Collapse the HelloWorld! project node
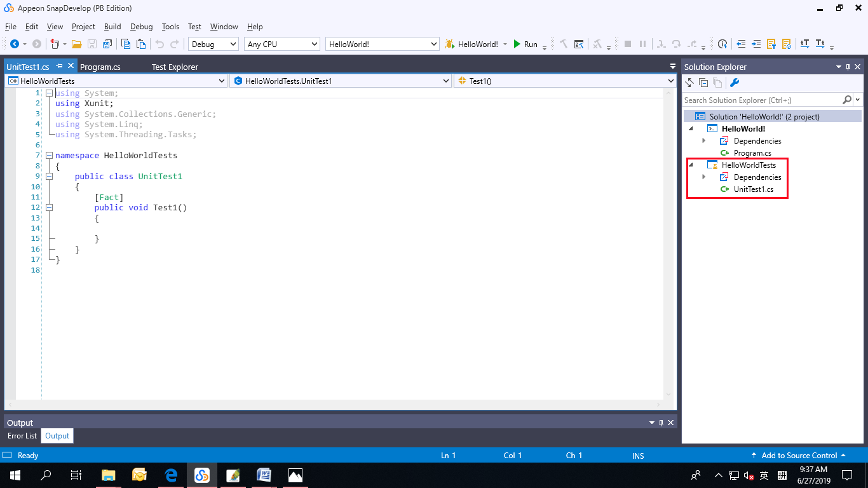868x488 pixels. tap(691, 128)
